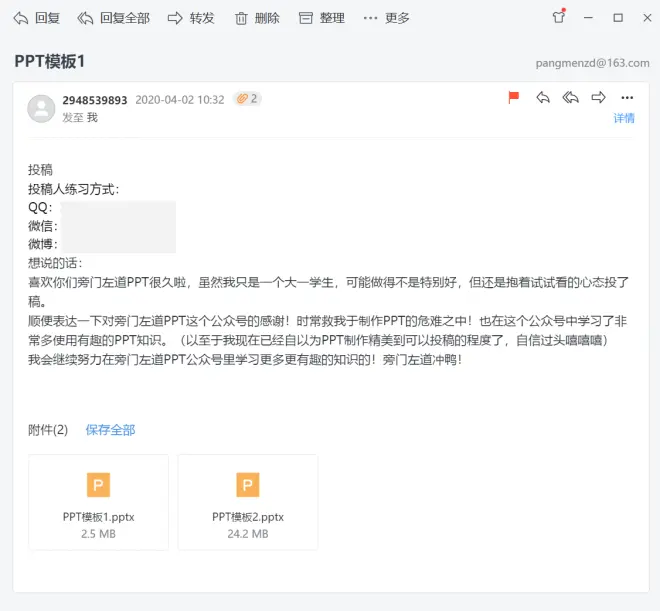Show message details via 详情 link
The width and height of the screenshot is (660, 611).
point(624,118)
